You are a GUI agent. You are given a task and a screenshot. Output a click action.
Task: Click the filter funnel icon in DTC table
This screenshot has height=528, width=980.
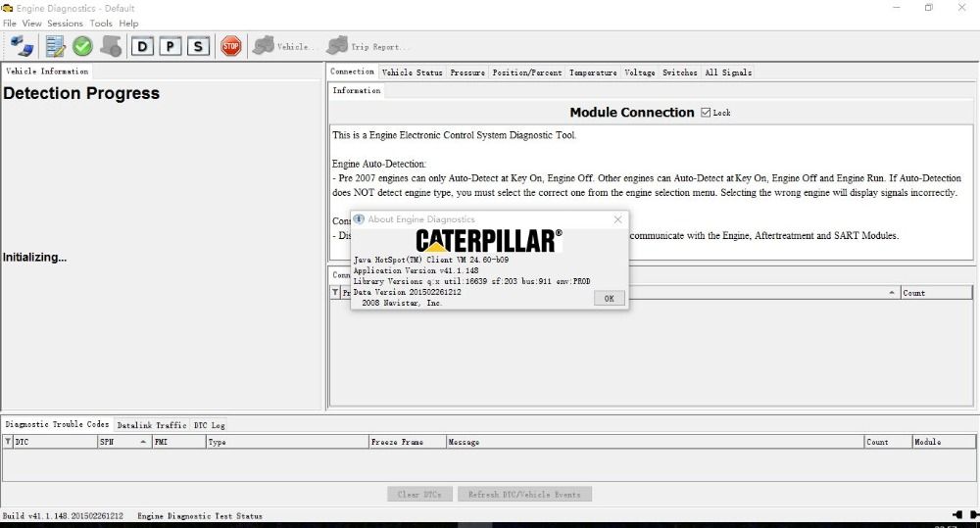pyautogui.click(x=8, y=442)
